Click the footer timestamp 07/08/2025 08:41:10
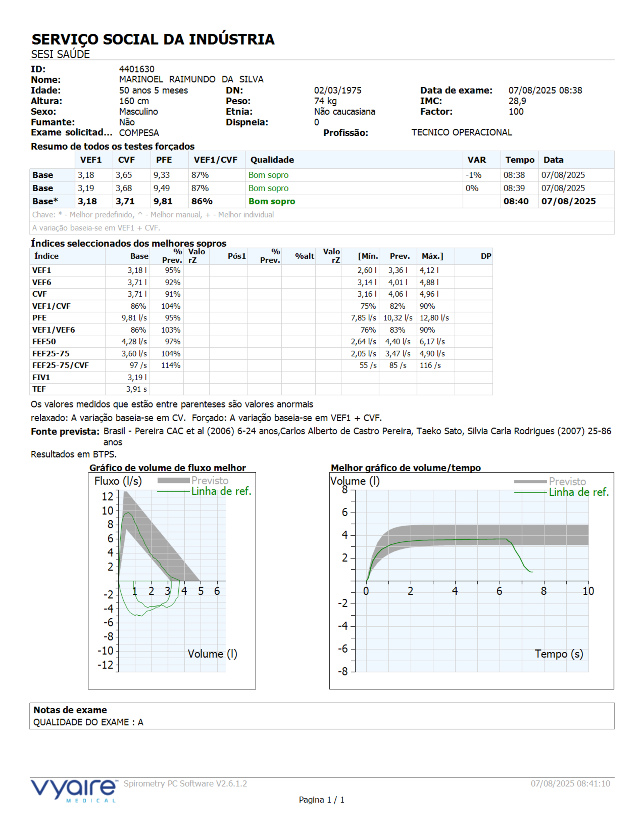Screen dimensions: 644x834 [570, 784]
